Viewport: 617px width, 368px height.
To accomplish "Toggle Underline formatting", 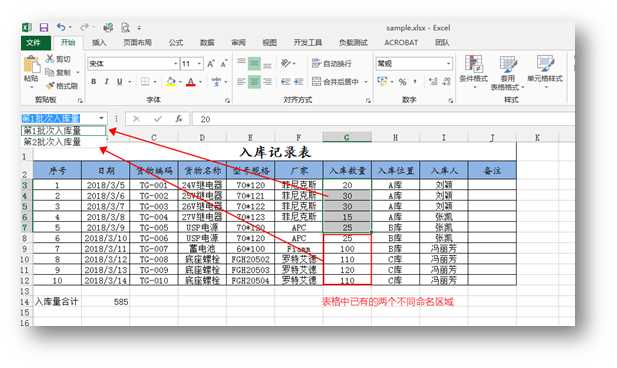I will pos(119,82).
